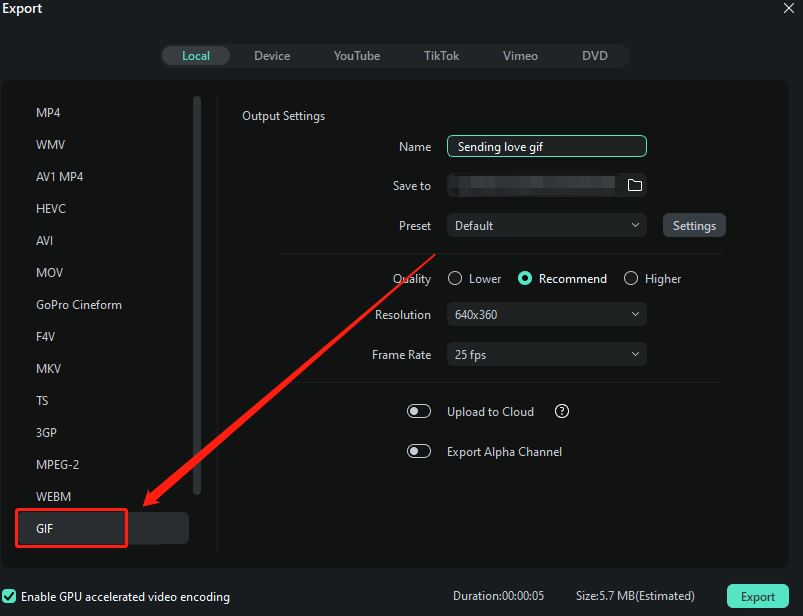This screenshot has height=616, width=803.
Task: Click the Export button
Action: point(757,596)
